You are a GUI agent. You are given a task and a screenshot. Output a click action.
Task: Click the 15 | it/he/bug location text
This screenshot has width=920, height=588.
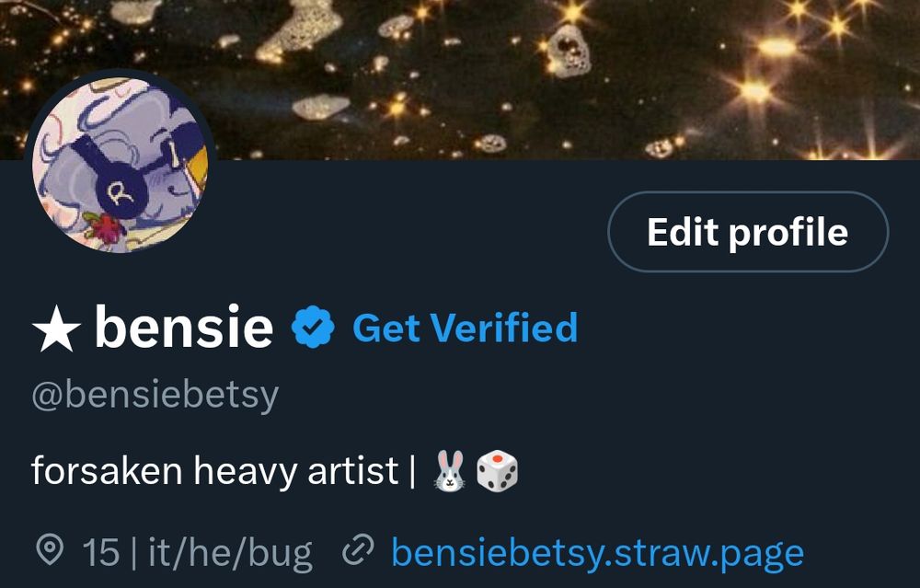197,553
